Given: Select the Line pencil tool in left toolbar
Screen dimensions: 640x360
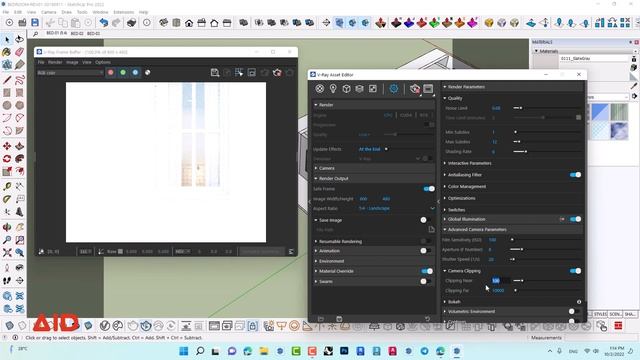Looking at the screenshot, I should click(x=7, y=80).
